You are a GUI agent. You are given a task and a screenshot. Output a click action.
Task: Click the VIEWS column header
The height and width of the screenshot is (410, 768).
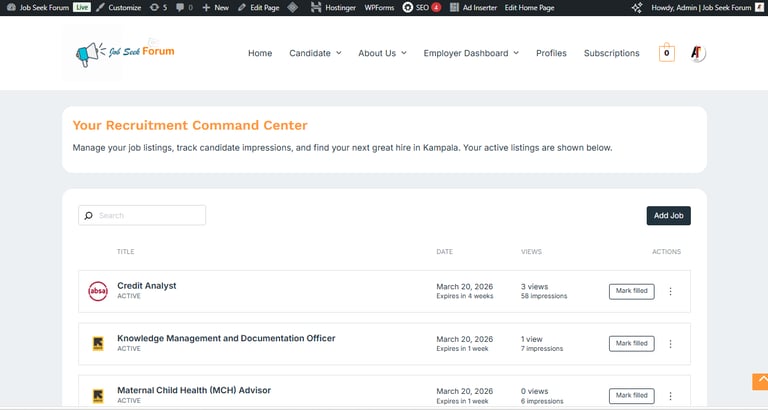point(531,252)
